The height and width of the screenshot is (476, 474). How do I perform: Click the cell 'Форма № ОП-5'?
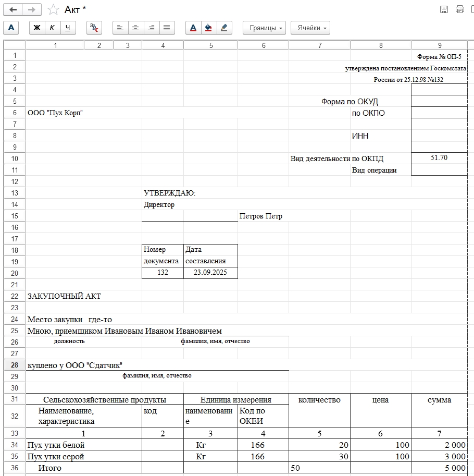pos(439,56)
